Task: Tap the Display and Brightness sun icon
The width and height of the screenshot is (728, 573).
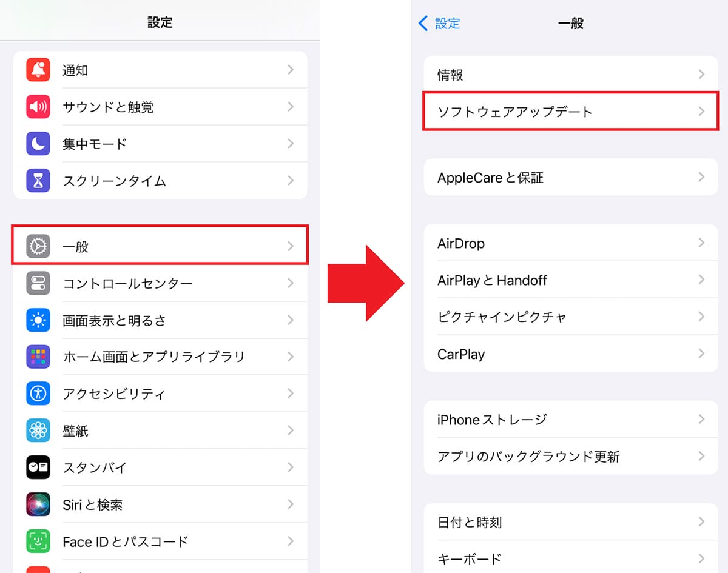Action: point(38,320)
